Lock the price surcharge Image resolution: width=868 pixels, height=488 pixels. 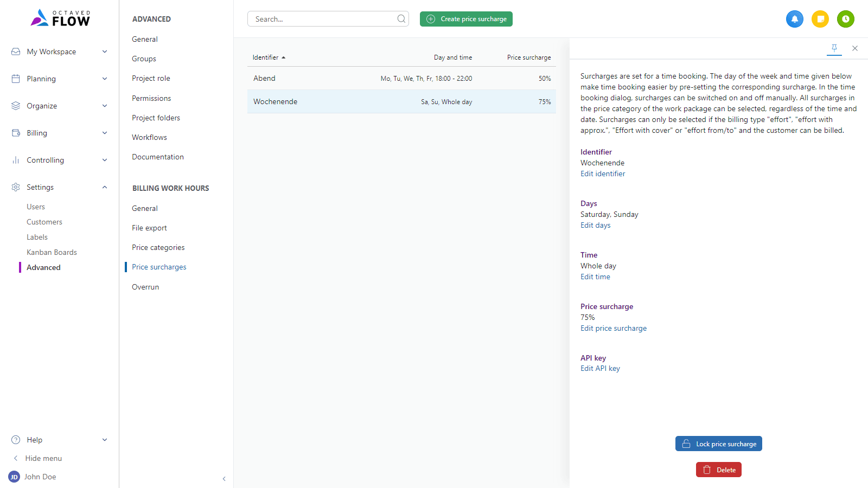pos(718,444)
